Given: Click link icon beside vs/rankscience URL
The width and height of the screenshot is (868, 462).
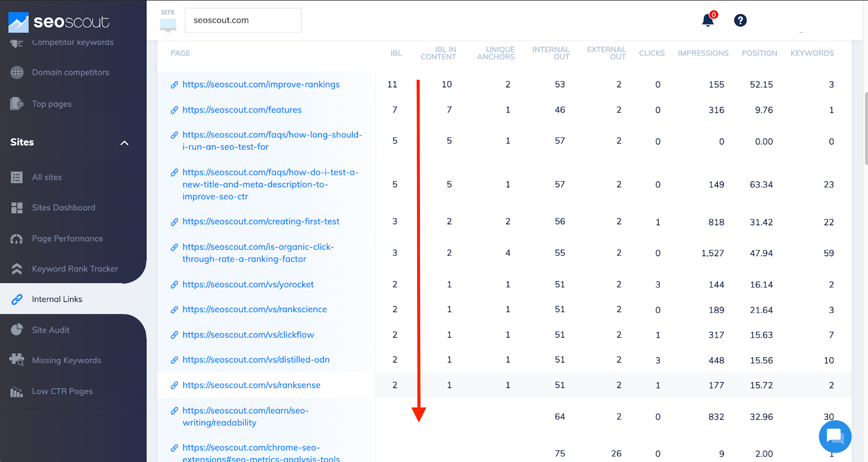Looking at the screenshot, I should (x=174, y=310).
